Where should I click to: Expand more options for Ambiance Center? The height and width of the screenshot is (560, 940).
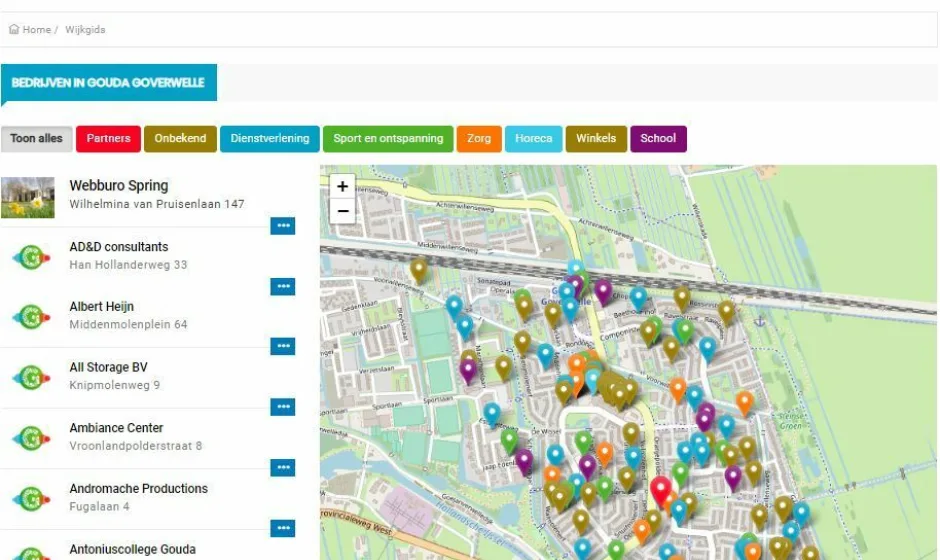[283, 467]
